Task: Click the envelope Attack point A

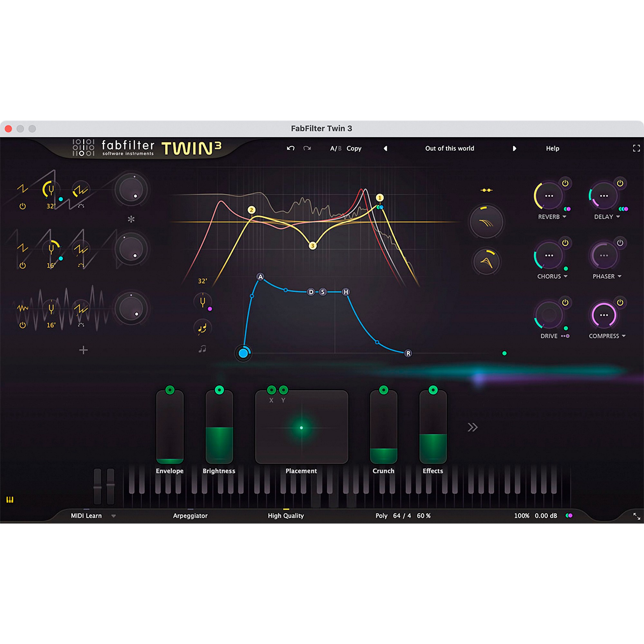Action: click(260, 277)
